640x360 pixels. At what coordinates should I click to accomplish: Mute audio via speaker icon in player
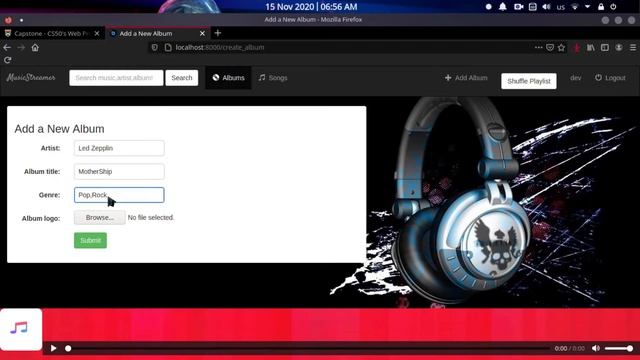pos(596,348)
